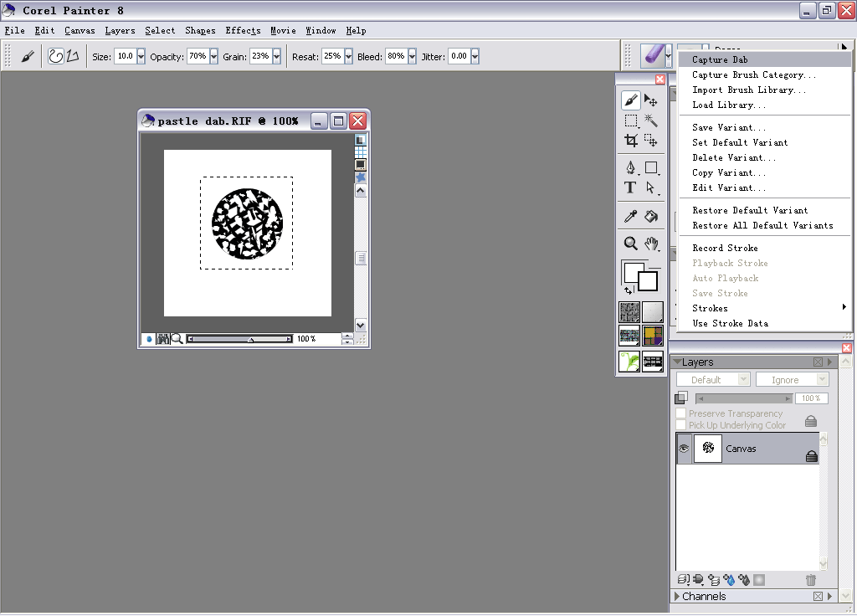Enable Preserve Transparency checkbox
857x616 pixels.
(681, 413)
